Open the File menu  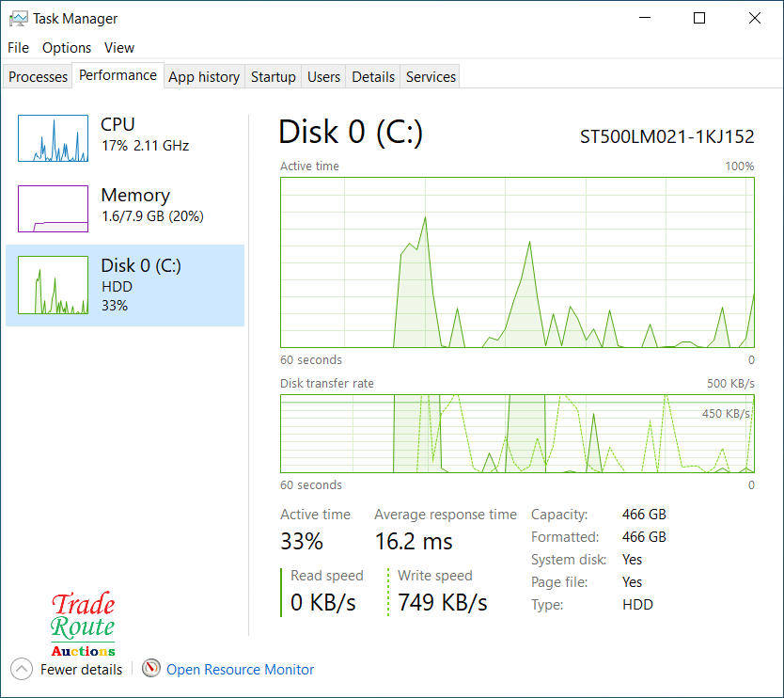(x=18, y=47)
